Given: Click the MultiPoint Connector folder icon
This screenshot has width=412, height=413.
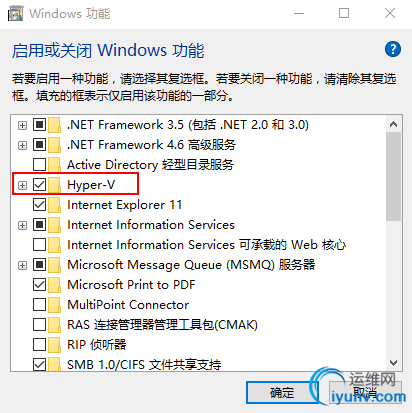Looking at the screenshot, I should [55, 305].
